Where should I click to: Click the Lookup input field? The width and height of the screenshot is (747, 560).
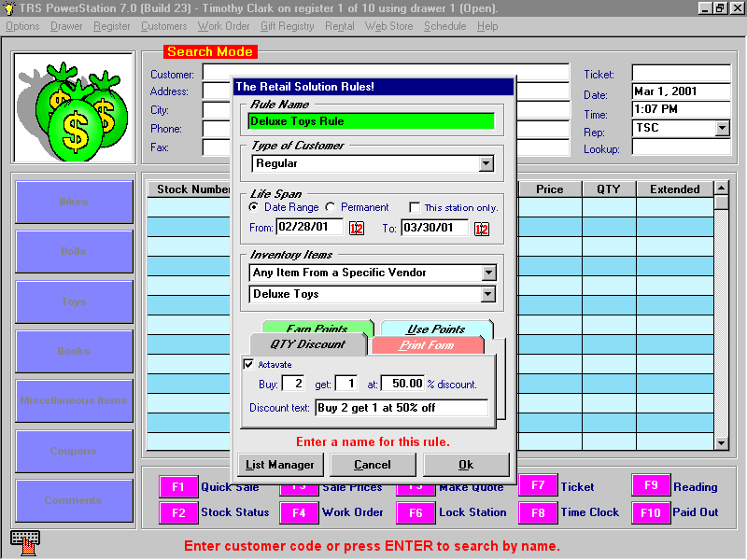tap(682, 147)
